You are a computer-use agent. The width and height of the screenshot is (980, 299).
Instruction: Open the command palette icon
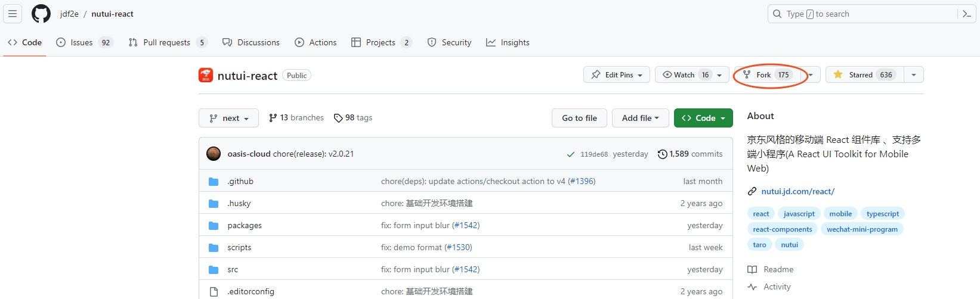pos(966,14)
